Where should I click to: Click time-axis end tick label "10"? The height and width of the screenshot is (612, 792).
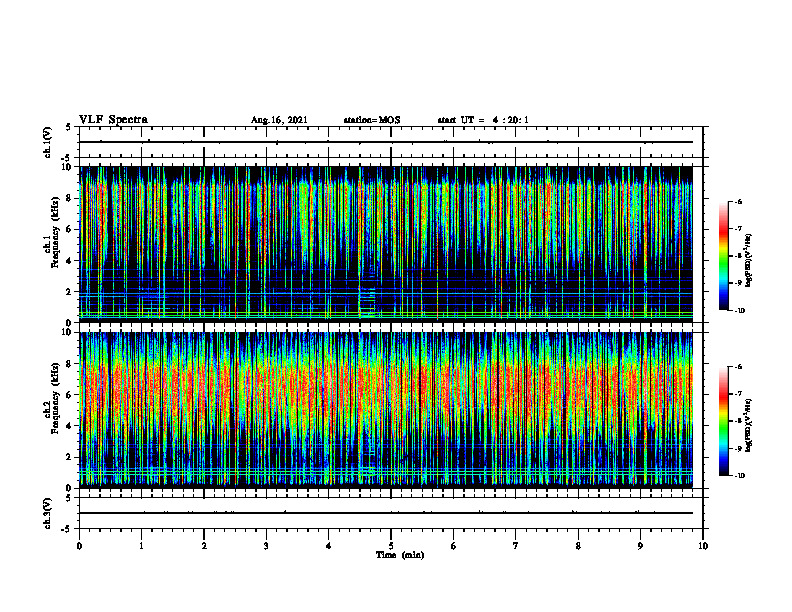[x=703, y=546]
